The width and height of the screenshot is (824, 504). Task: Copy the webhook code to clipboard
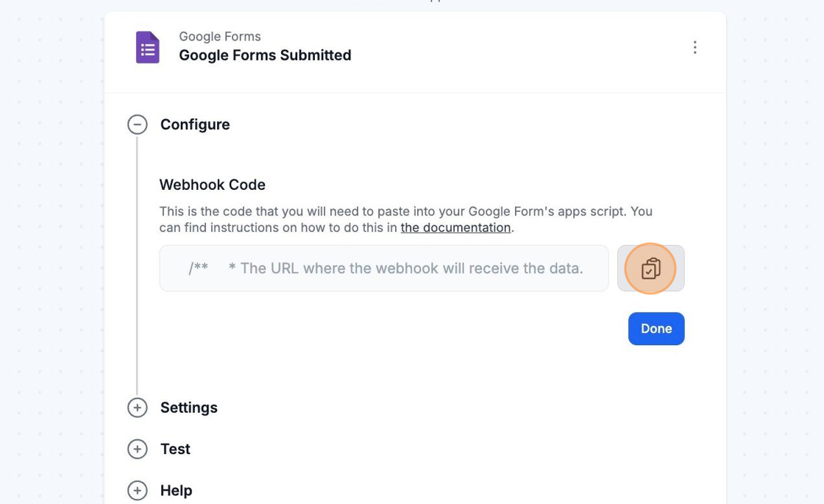[650, 269]
